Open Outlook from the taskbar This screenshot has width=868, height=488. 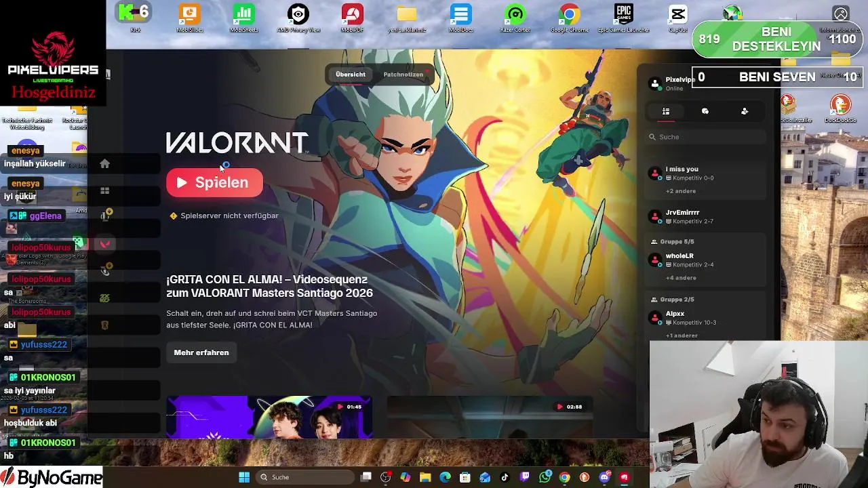(x=485, y=477)
